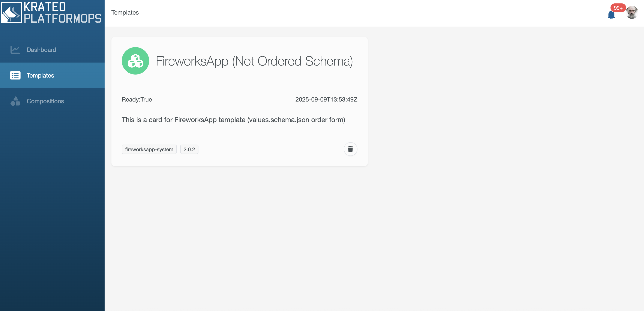Screen dimensions: 644x311
Task: Click the KRATEO PLATFORMOPS title text
Action: (63, 12)
